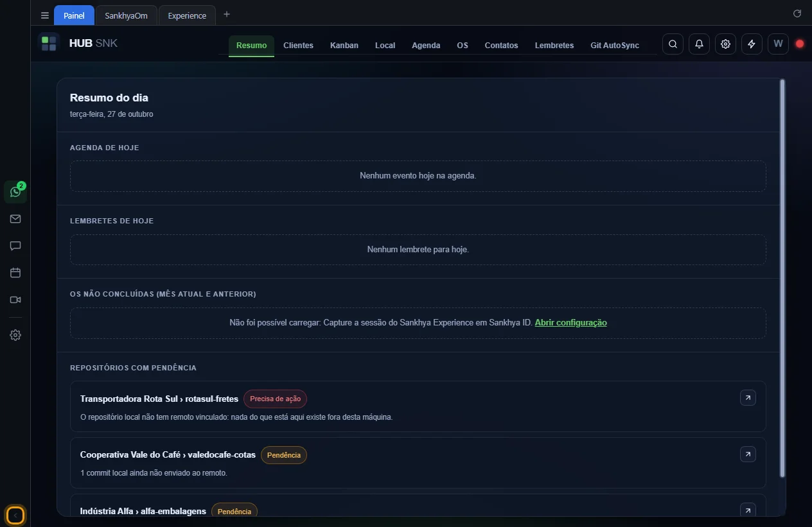Open notifications via the bell icon
This screenshot has height=527, width=812.
699,44
